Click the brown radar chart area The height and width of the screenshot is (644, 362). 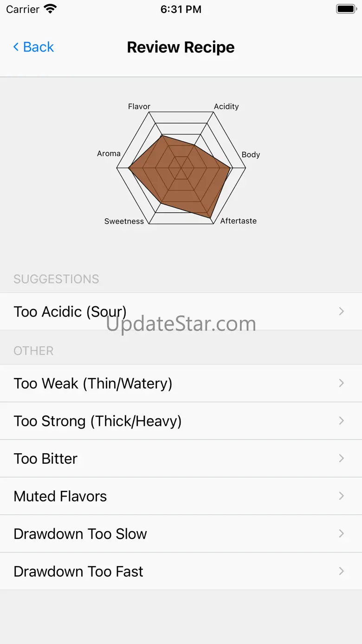pyautogui.click(x=186, y=176)
